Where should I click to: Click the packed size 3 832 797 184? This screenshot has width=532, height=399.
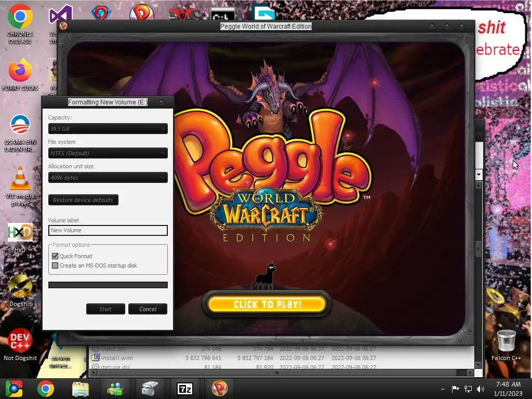(x=255, y=358)
